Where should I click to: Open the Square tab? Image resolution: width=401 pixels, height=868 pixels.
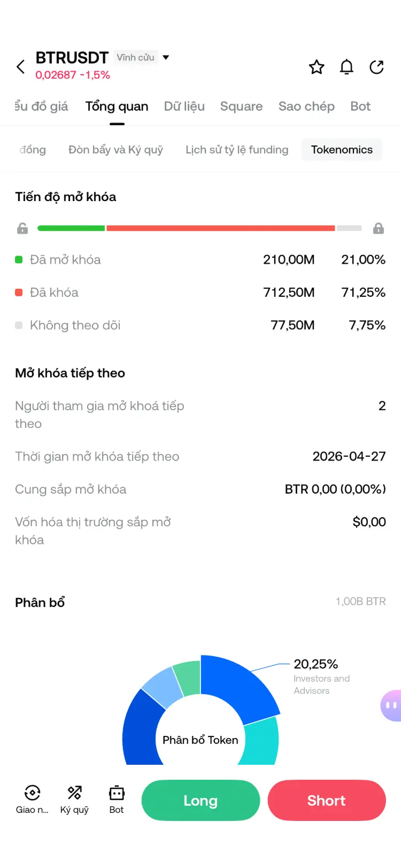coord(241,106)
